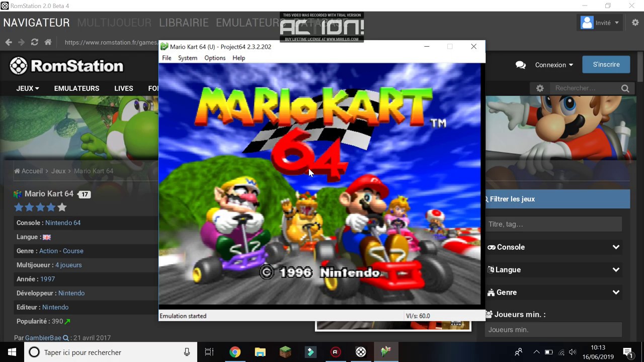Open Nintendo editor link
Image resolution: width=644 pixels, height=362 pixels.
pyautogui.click(x=55, y=307)
